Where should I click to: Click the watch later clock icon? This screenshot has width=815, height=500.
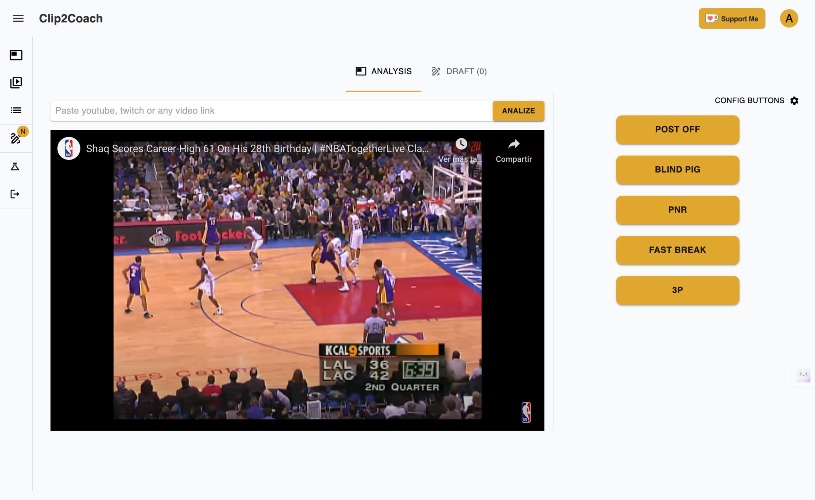click(461, 144)
